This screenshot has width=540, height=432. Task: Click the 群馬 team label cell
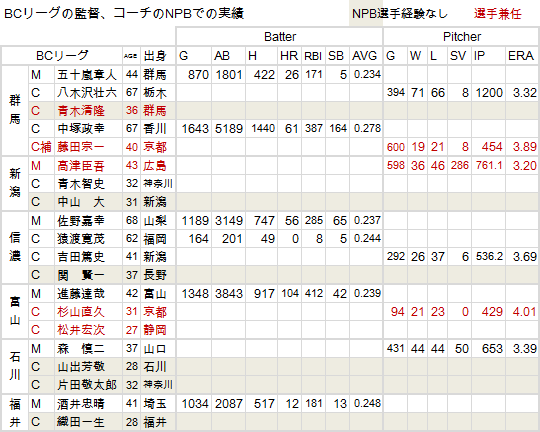(x=15, y=111)
